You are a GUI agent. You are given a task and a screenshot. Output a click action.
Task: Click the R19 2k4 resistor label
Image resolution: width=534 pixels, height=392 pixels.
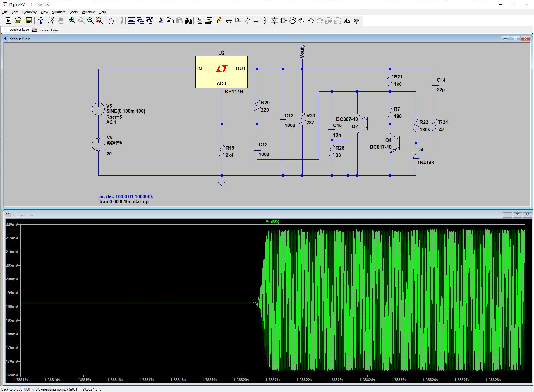230,152
